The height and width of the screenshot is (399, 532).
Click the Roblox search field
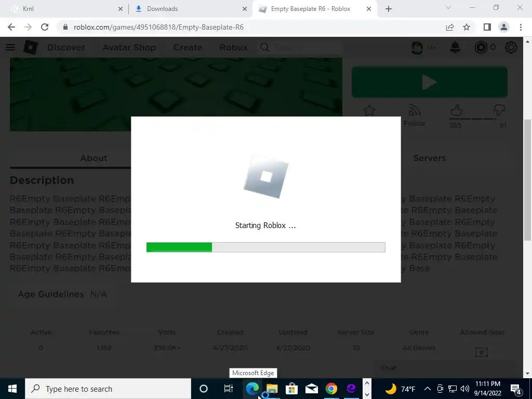[x=300, y=47]
